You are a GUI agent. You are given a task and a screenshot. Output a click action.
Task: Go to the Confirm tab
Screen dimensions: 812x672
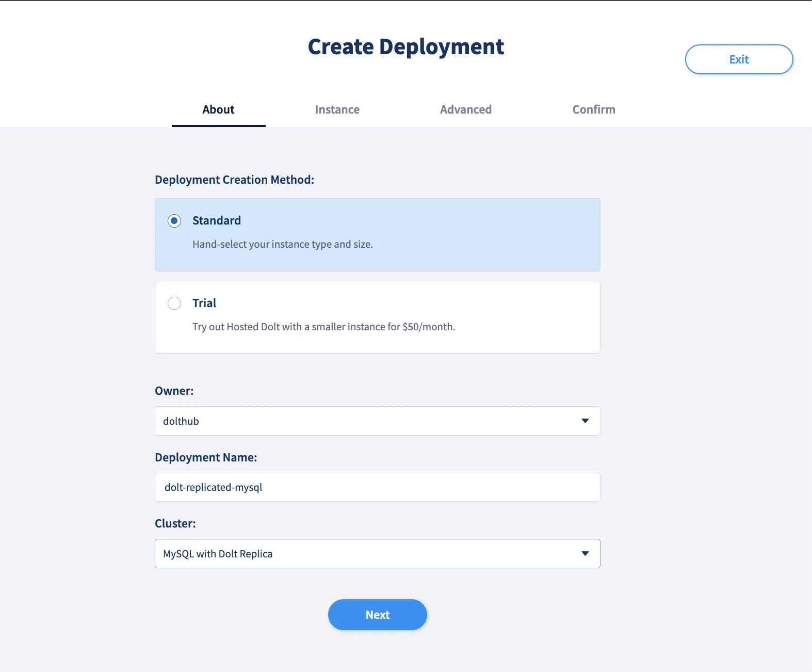click(593, 109)
